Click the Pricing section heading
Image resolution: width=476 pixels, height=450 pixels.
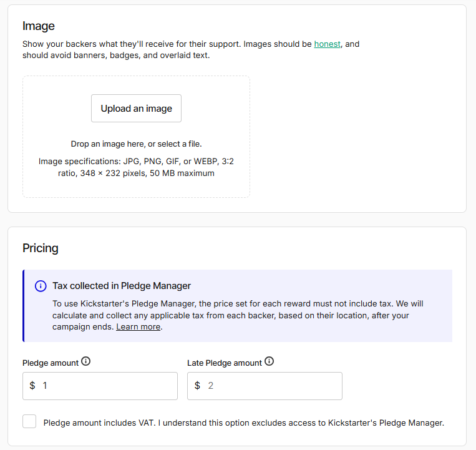tap(41, 248)
